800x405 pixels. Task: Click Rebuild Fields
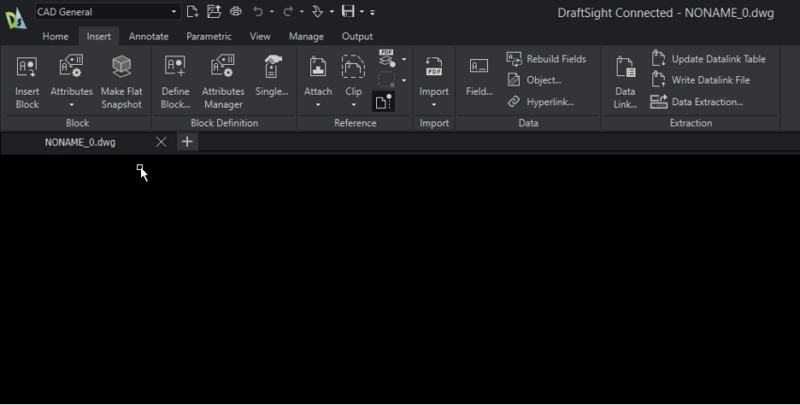[x=546, y=59]
